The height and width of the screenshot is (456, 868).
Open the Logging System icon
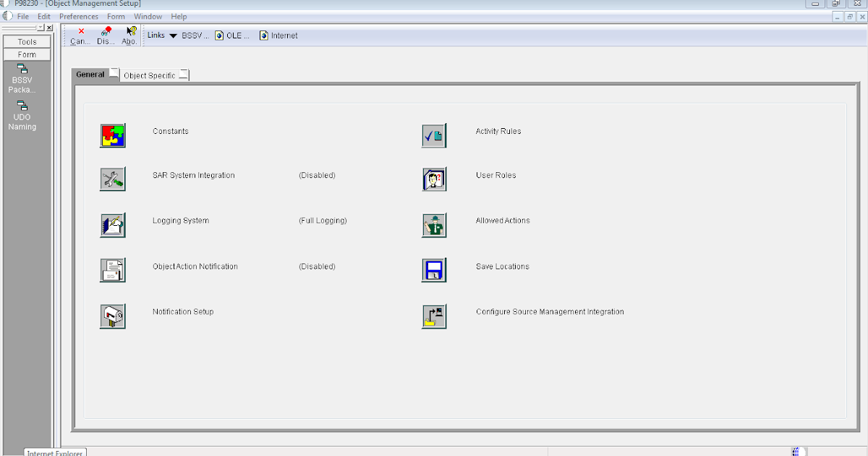[x=113, y=225]
